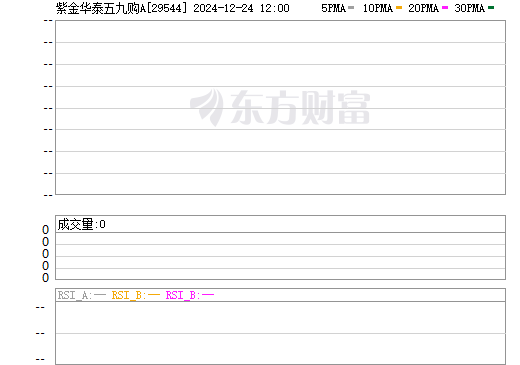Click the date 2024-12-24 12:00

tap(241, 8)
